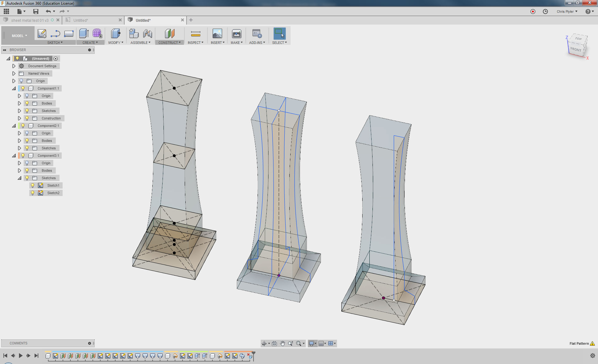This screenshot has height=364, width=598.
Task: Collapse the Component3:1 tree node
Action: (14, 156)
